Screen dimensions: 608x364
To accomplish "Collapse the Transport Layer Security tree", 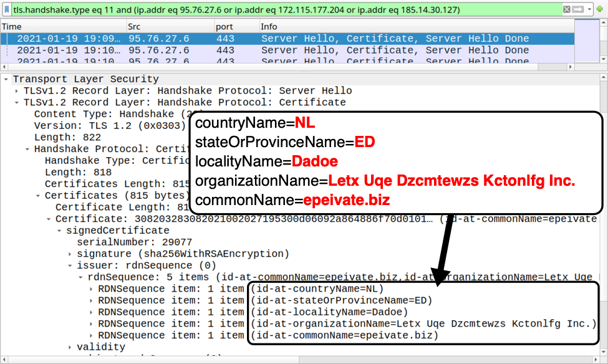I will pos(6,79).
